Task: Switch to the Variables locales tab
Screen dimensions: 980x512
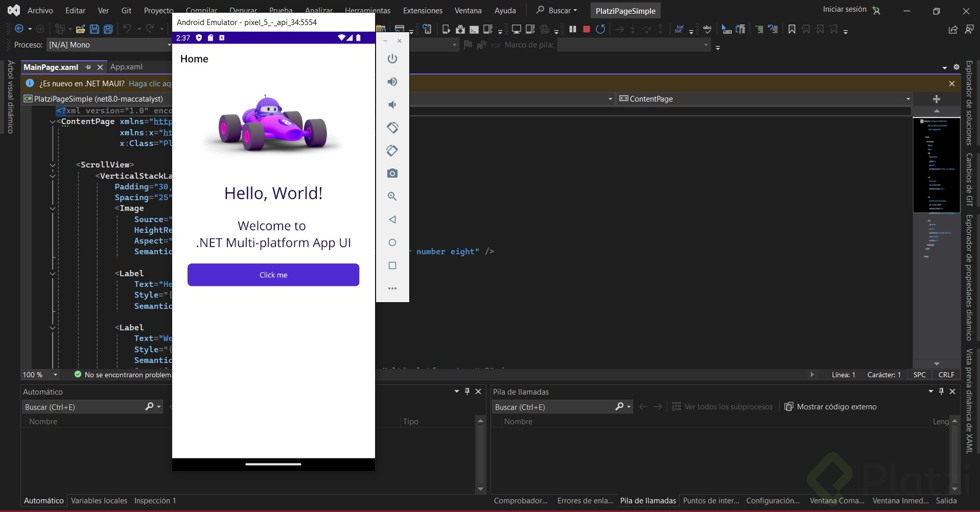Action: coord(99,501)
